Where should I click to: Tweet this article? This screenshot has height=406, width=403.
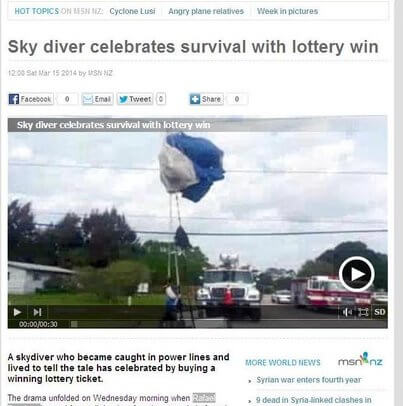click(135, 99)
